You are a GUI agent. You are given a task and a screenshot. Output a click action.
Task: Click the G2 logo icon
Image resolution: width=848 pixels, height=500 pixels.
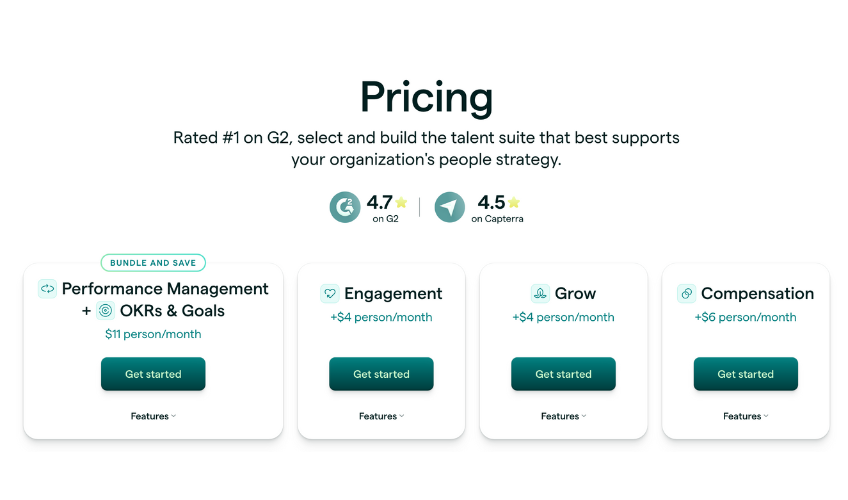tap(345, 207)
